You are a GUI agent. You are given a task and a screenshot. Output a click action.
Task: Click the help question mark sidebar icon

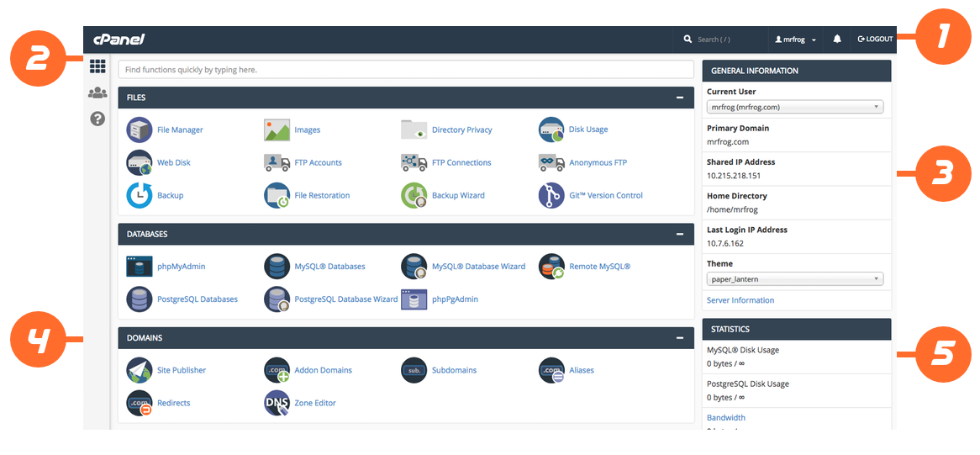click(x=97, y=119)
